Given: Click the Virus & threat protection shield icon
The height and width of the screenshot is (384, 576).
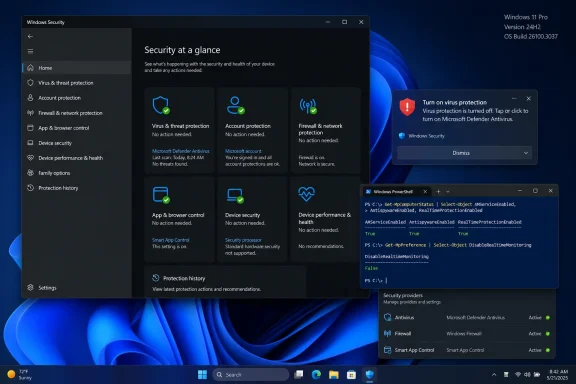Looking at the screenshot, I should (161, 105).
